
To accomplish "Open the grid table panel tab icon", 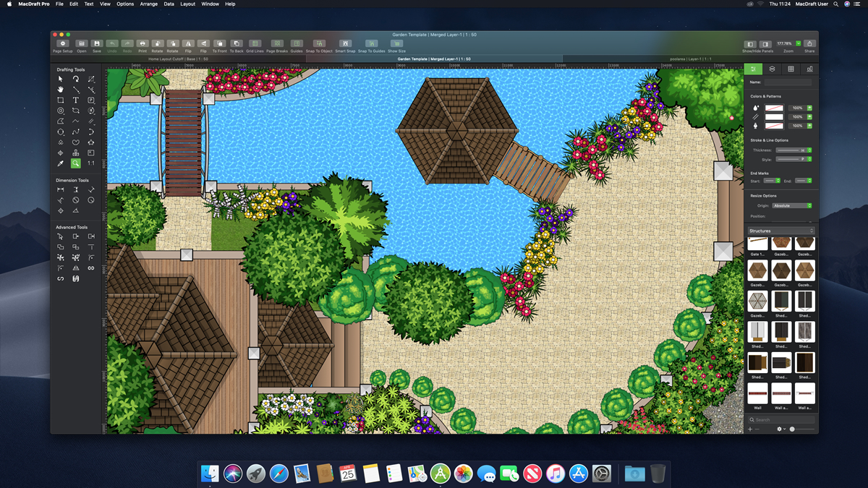I will point(791,69).
